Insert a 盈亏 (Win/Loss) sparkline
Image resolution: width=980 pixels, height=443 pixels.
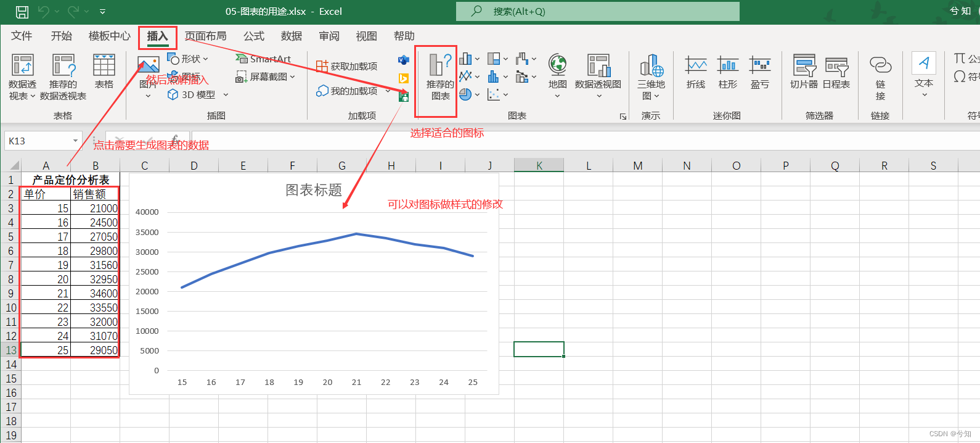coord(760,72)
